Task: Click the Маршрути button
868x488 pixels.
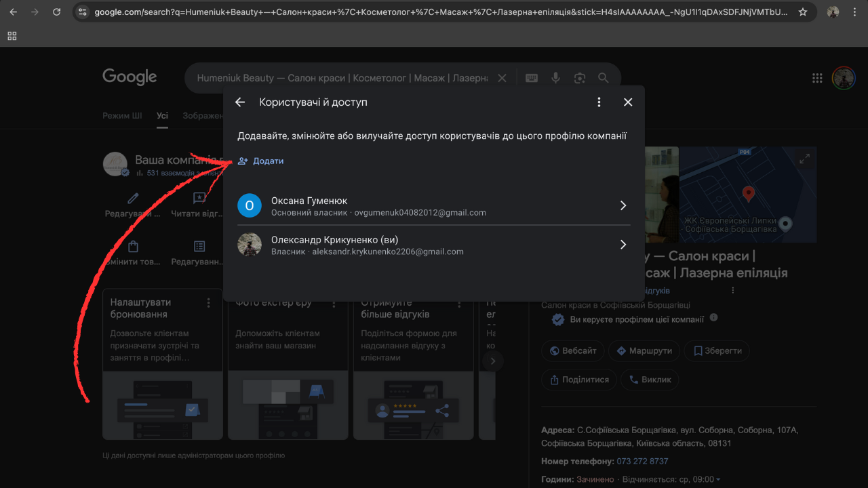Action: click(x=644, y=351)
